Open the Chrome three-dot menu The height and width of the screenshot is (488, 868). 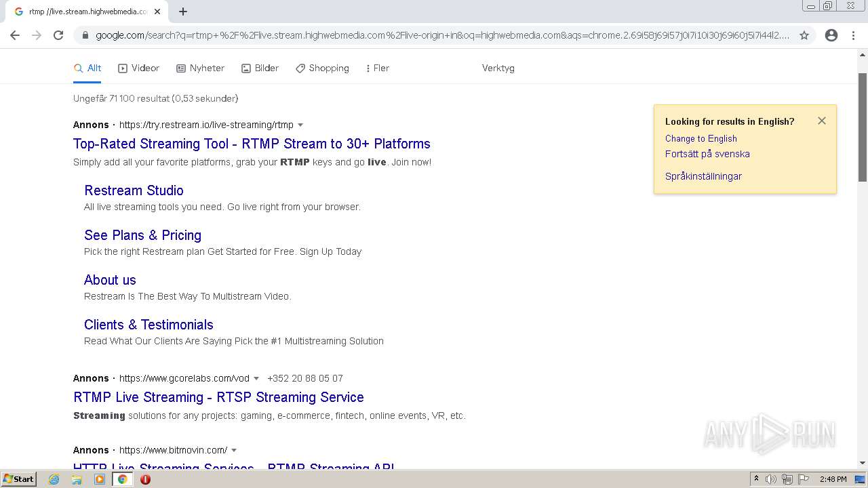coord(853,35)
